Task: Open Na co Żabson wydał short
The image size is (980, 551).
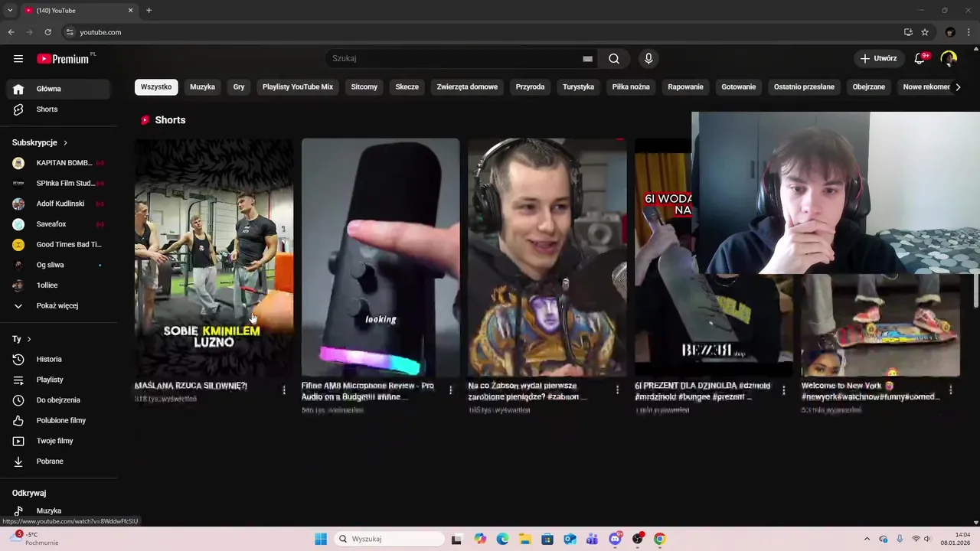Action: coord(547,257)
